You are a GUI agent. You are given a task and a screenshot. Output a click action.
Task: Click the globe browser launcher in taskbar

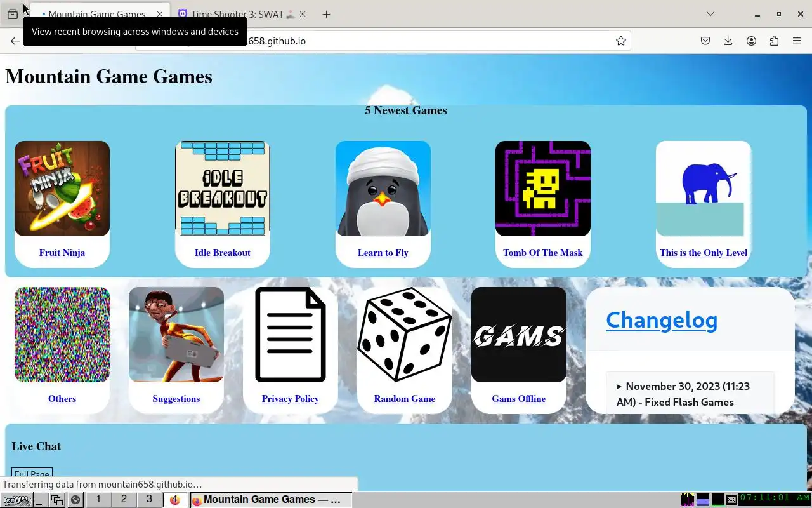(75, 500)
